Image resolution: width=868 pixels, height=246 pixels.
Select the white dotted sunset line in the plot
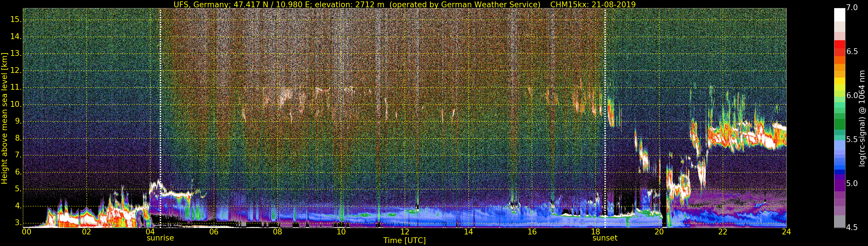click(x=605, y=118)
